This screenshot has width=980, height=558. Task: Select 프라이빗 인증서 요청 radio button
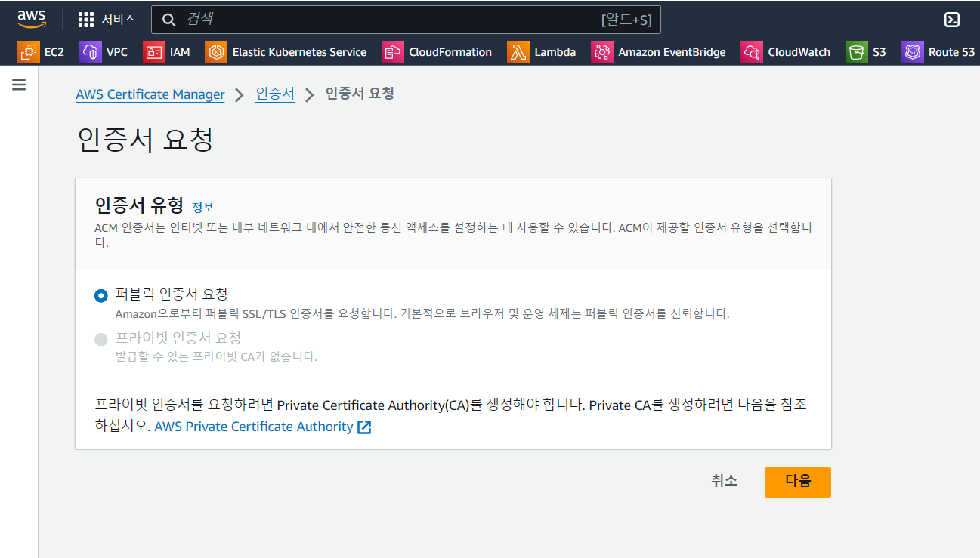coord(101,339)
